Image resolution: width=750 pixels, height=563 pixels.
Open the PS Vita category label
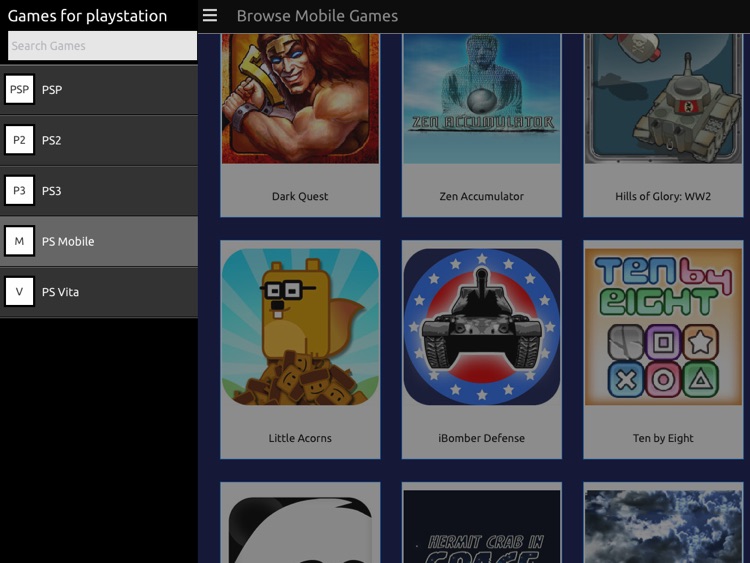[60, 292]
